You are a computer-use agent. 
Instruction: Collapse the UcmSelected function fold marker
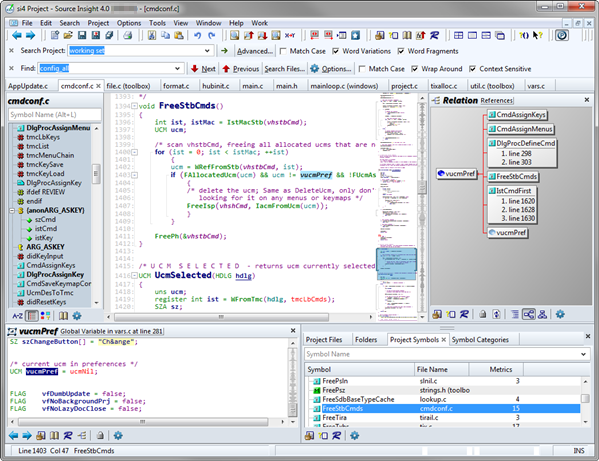pos(134,275)
